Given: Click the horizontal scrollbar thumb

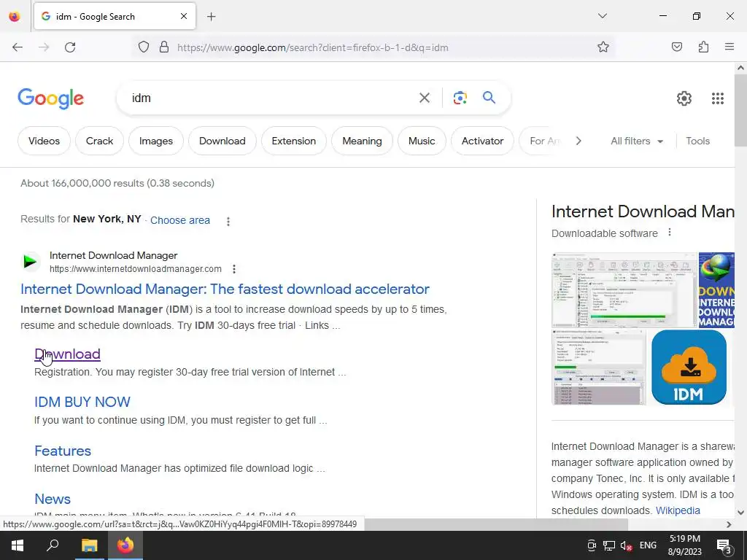Looking at the screenshot, I should pos(496,524).
